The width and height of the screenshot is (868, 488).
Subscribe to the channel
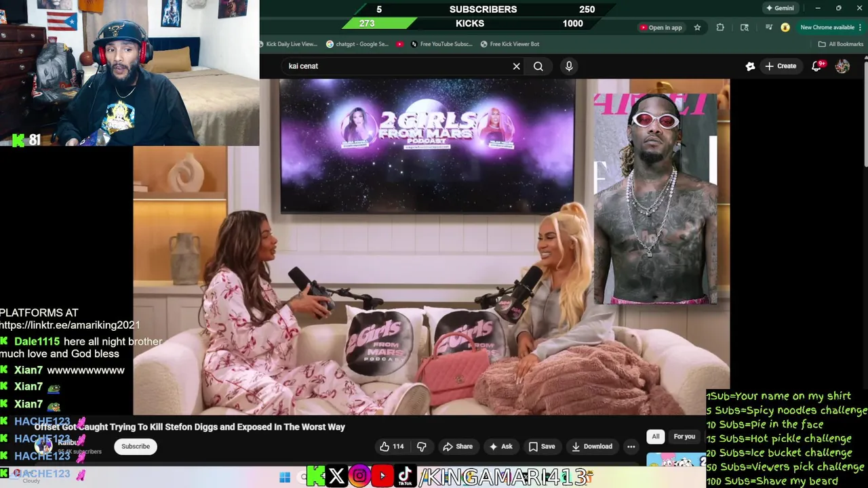tap(136, 446)
